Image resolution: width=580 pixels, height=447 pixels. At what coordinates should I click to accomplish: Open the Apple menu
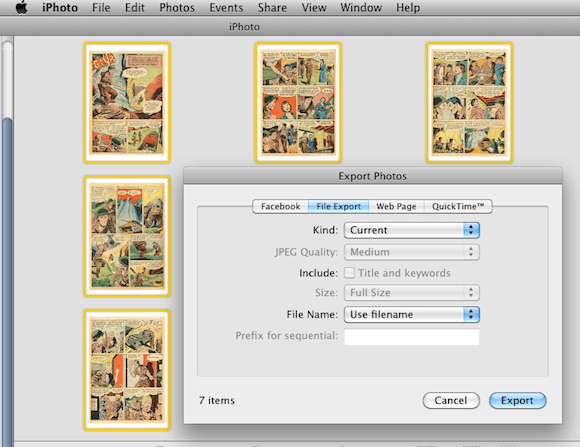coord(22,7)
